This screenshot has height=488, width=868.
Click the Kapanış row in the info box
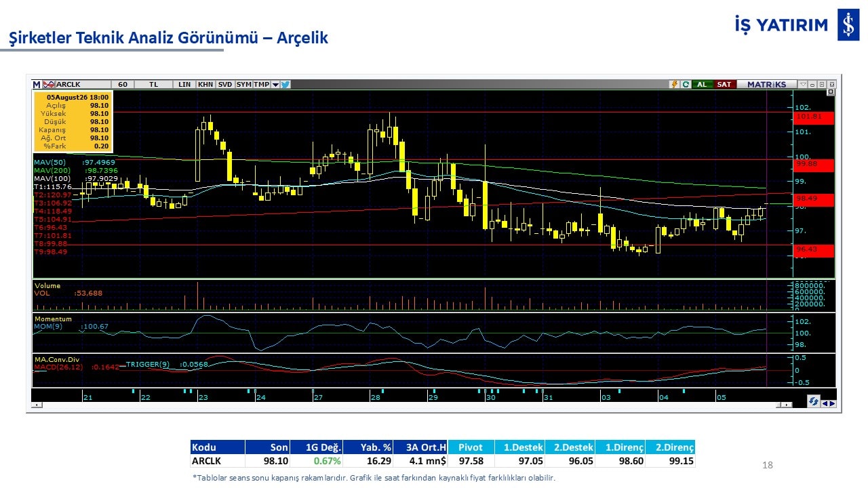(x=73, y=130)
